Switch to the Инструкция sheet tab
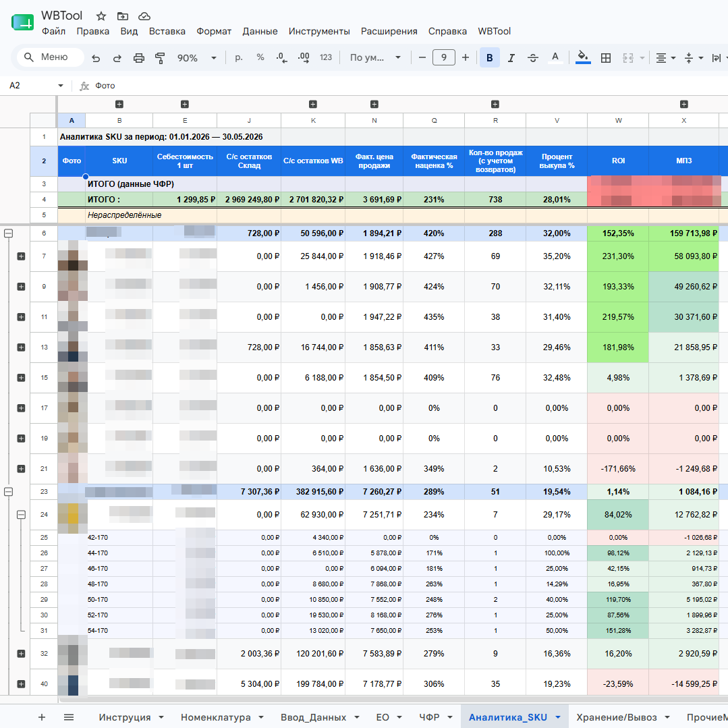Viewport: 728px width, 728px height. [x=124, y=717]
